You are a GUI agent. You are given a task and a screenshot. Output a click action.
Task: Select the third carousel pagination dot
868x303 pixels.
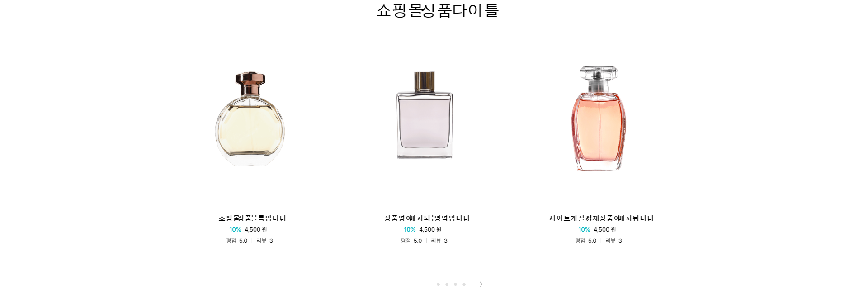pyautogui.click(x=455, y=284)
